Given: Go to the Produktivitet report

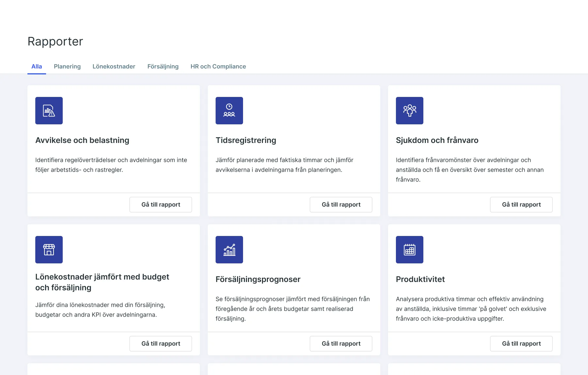Looking at the screenshot, I should (521, 344).
